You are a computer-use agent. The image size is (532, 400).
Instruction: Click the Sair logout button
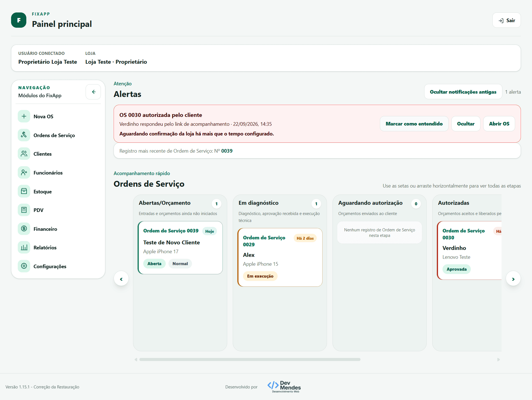pyautogui.click(x=507, y=20)
